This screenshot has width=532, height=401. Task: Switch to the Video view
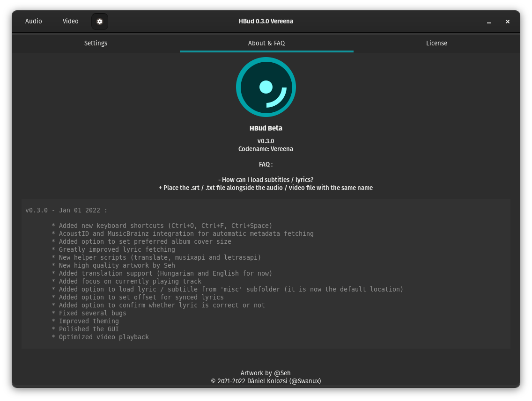(71, 21)
